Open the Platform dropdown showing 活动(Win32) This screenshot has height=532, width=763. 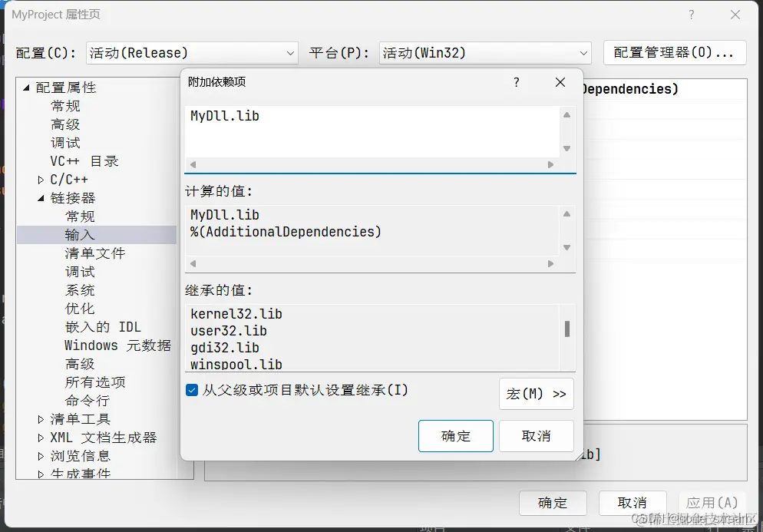485,52
